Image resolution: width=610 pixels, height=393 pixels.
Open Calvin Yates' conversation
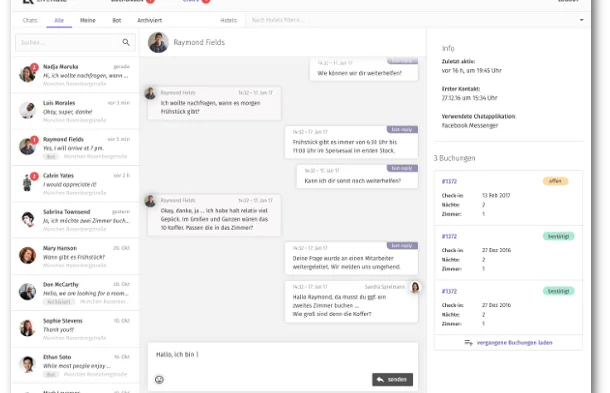pyautogui.click(x=75, y=184)
